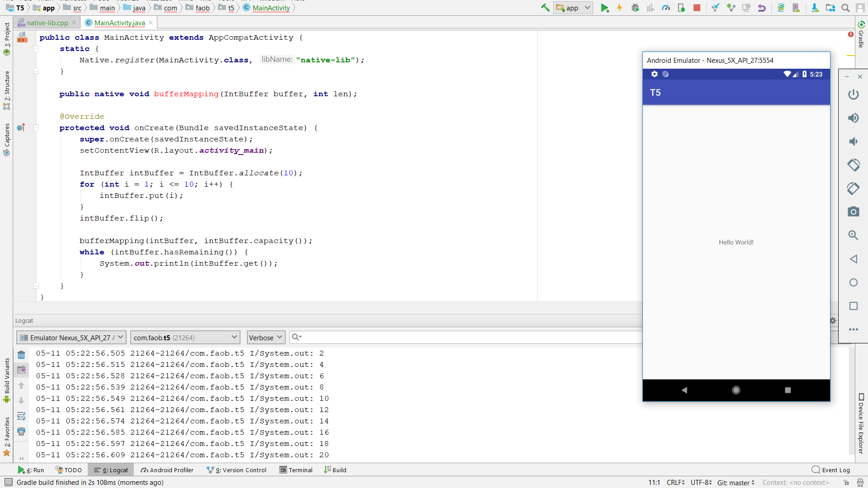Open the Terminal tool window tab
The image size is (868, 488).
click(296, 470)
